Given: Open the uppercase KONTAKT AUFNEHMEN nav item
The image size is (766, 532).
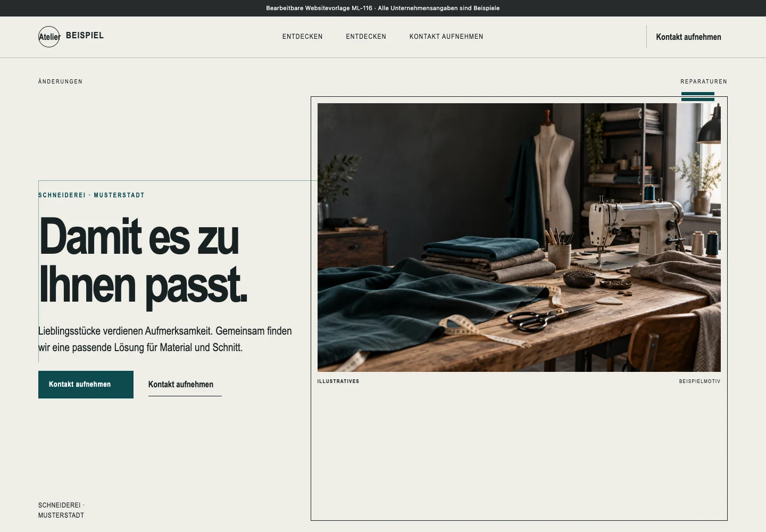Looking at the screenshot, I should 446,37.
